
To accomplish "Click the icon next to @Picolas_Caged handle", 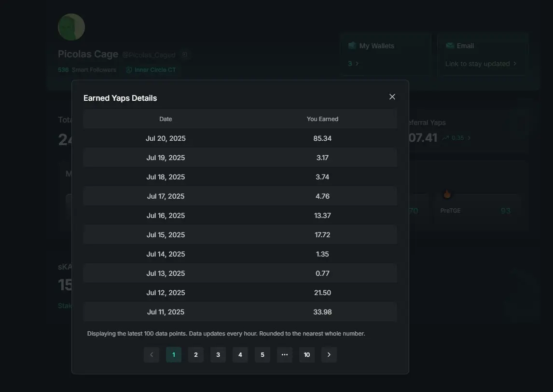I will (184, 54).
